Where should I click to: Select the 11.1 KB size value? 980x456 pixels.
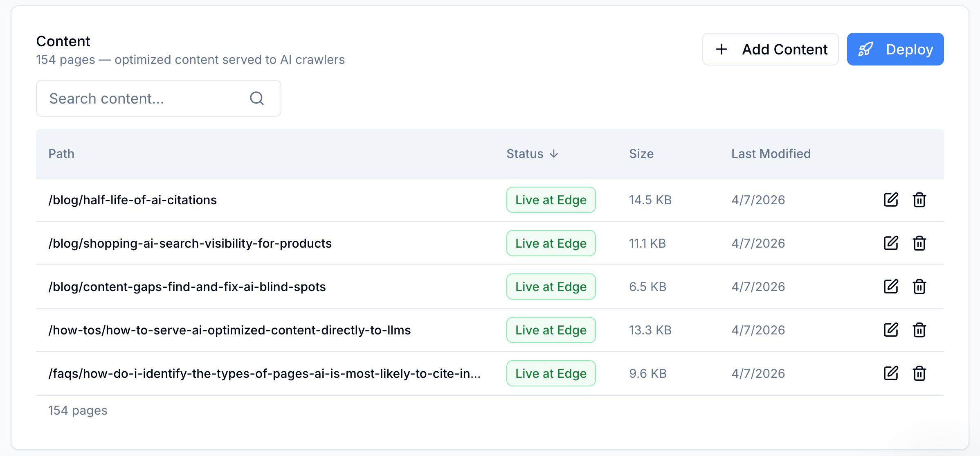tap(647, 243)
